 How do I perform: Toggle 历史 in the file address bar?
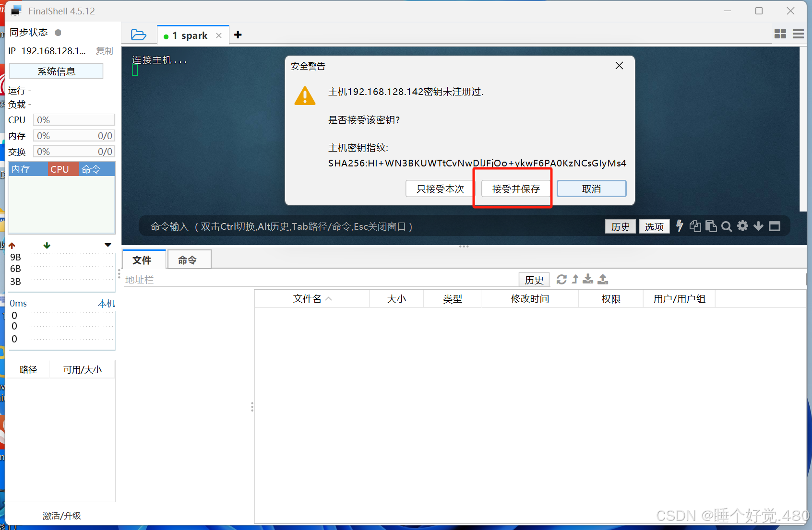coord(534,279)
